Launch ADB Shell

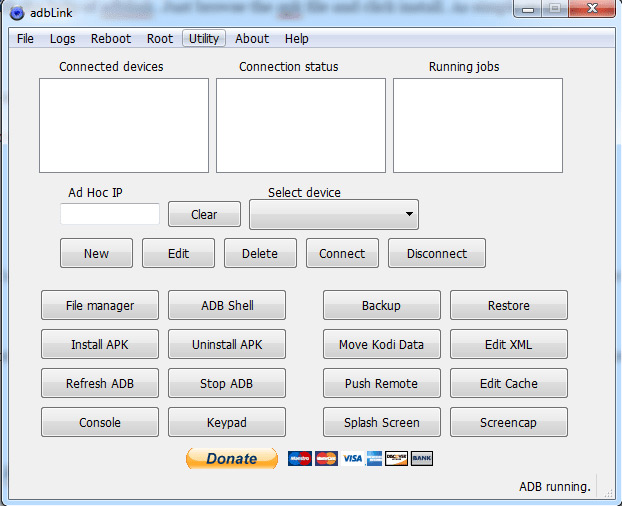pyautogui.click(x=227, y=305)
